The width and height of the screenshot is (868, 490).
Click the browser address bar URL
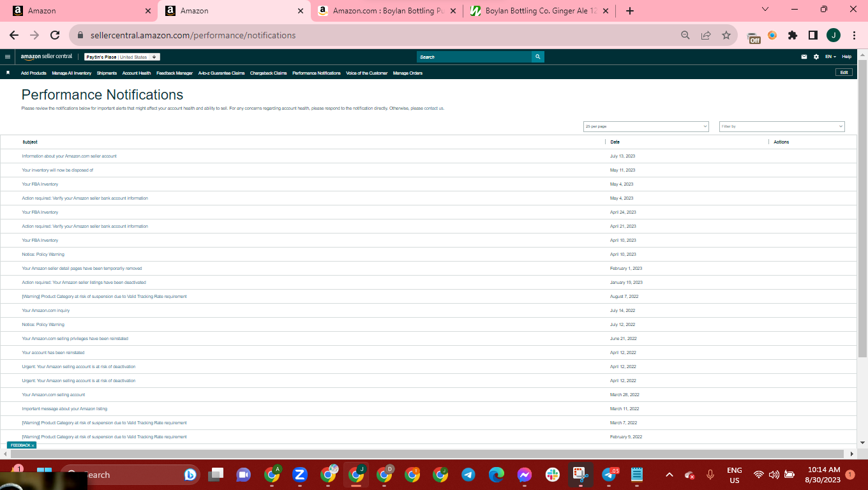(193, 35)
